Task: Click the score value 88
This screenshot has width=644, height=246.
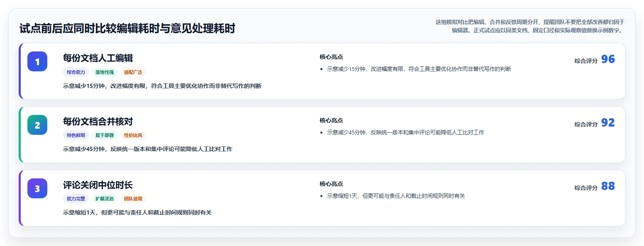Action: 608,186
